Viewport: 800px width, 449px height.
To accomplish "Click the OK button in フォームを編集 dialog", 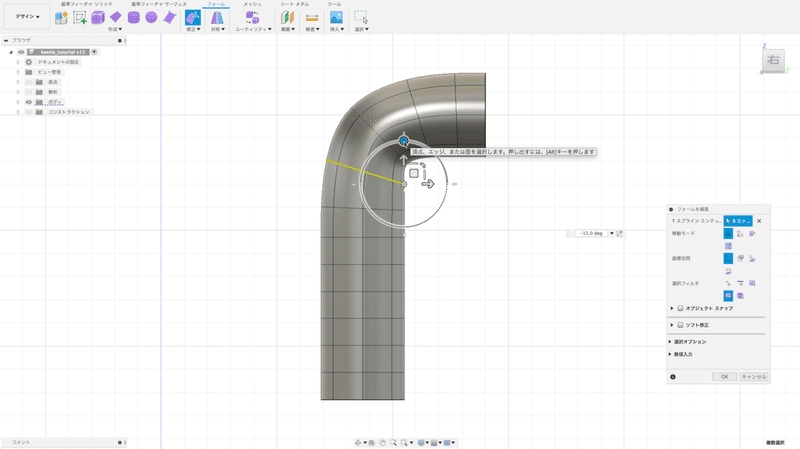I will click(724, 377).
